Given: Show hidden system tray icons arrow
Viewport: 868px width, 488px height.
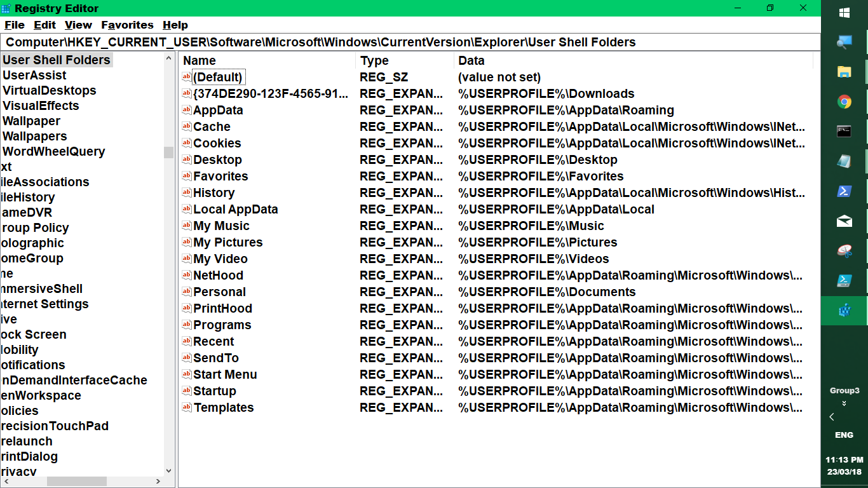Looking at the screenshot, I should coord(832,417).
